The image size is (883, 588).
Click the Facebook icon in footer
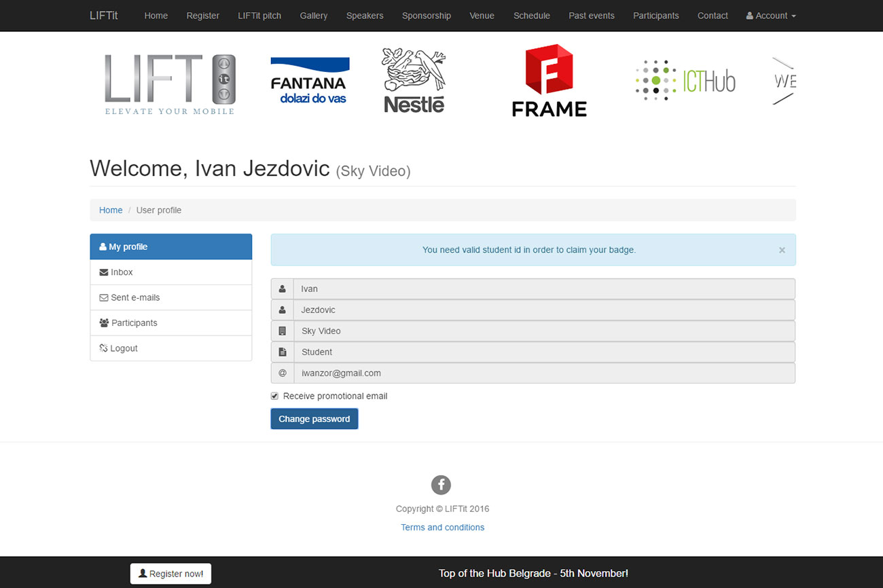tap(441, 485)
